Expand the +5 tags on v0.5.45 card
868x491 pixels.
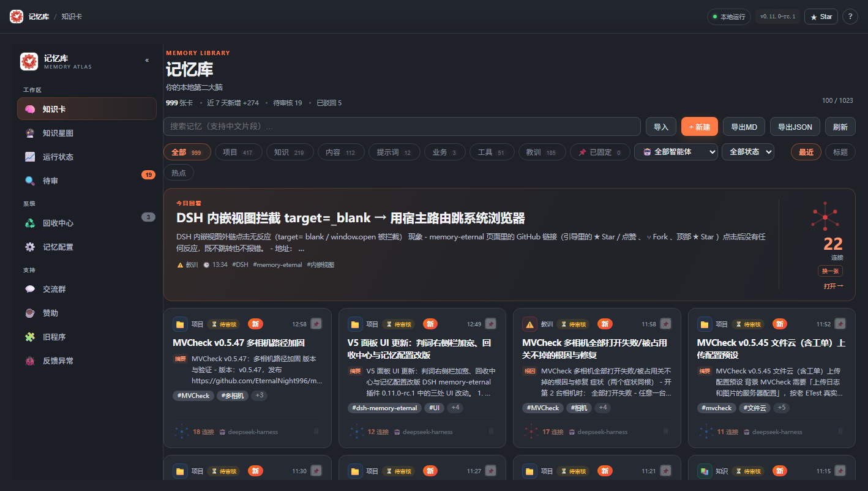point(782,408)
